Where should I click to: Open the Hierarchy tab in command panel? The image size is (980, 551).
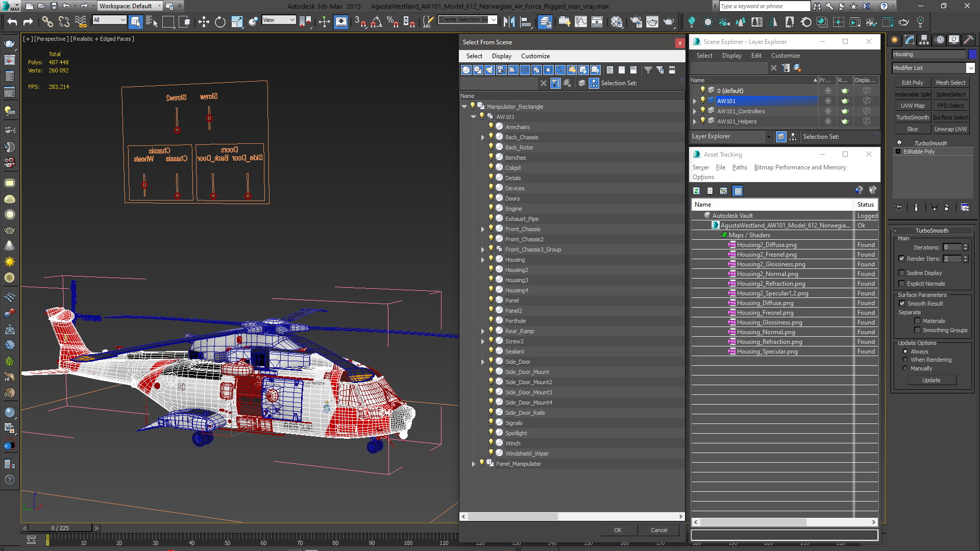[x=924, y=40]
